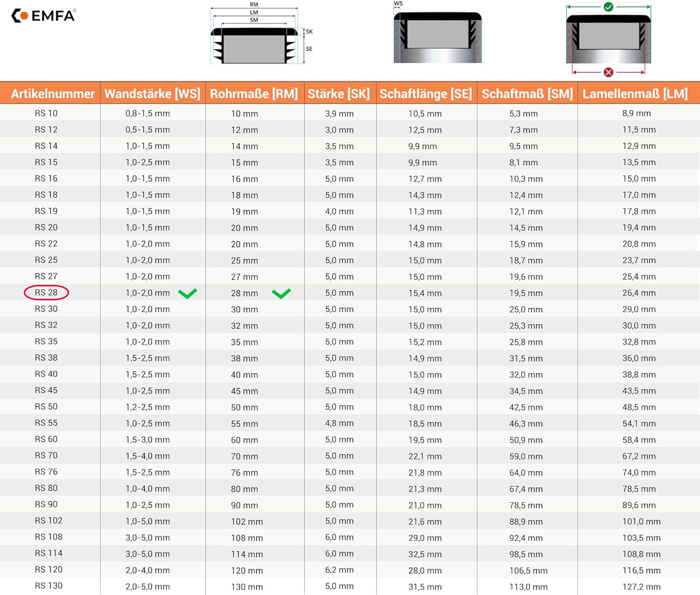Viewport: 700px width, 595px height.
Task: Click the red X circle below the cap diagram
Action: (x=608, y=72)
